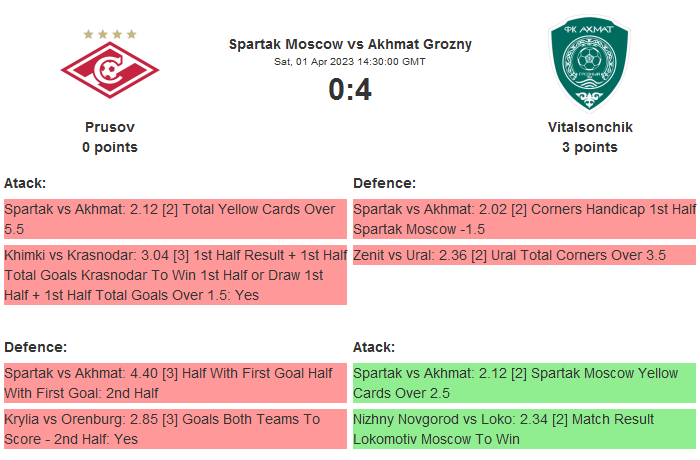The image size is (700, 460).
Task: Select Spartak Moscow Yellow Cards Over 2.5 bet
Action: (x=524, y=383)
